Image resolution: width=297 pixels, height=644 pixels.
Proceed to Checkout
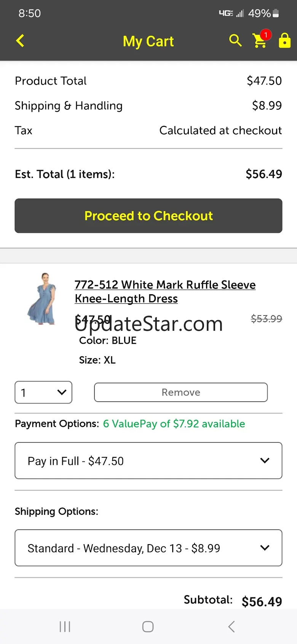click(148, 216)
